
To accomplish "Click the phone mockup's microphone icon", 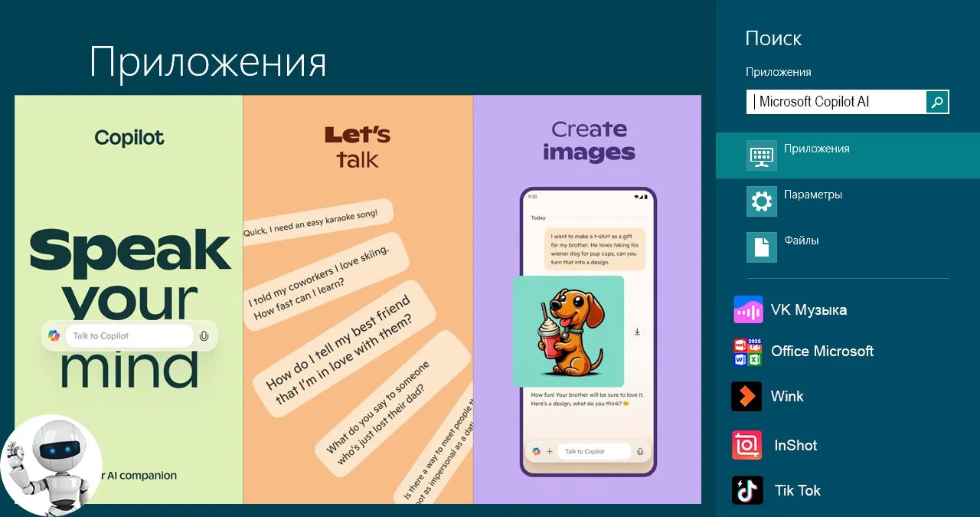I will click(640, 451).
